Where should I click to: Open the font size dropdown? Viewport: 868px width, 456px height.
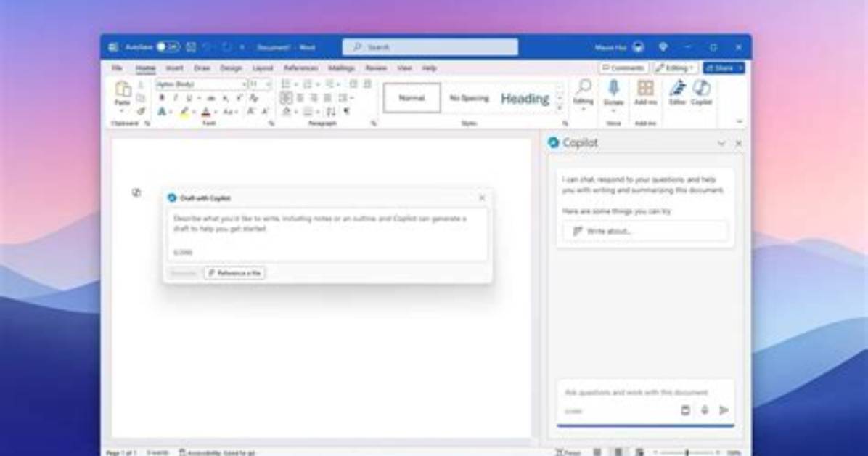pyautogui.click(x=269, y=84)
